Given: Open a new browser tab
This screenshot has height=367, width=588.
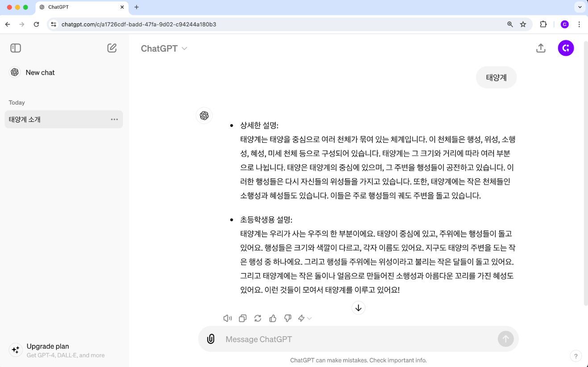Looking at the screenshot, I should (x=137, y=7).
